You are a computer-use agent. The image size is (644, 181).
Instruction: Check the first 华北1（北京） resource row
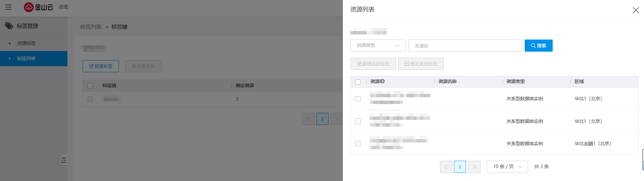coord(358,99)
